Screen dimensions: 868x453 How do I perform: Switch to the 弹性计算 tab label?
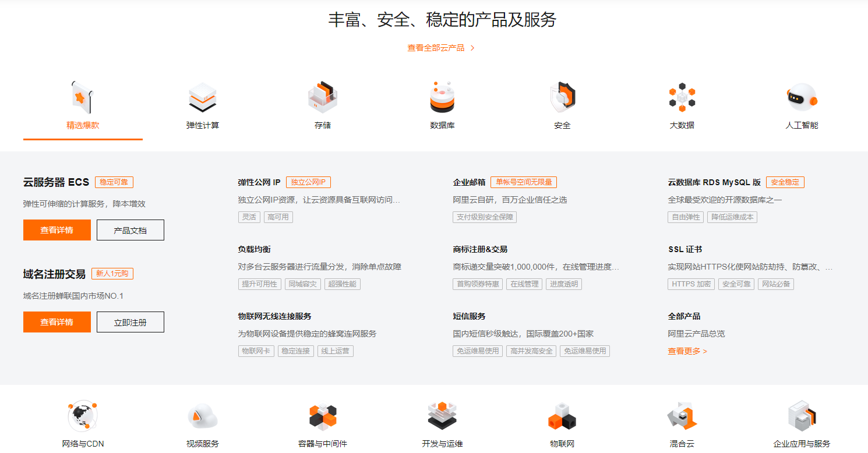(203, 125)
